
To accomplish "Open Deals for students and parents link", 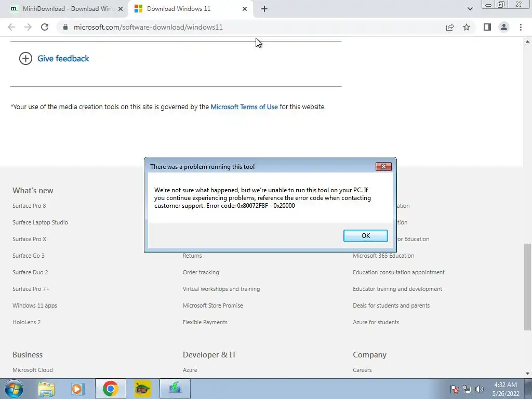I will click(x=391, y=305).
